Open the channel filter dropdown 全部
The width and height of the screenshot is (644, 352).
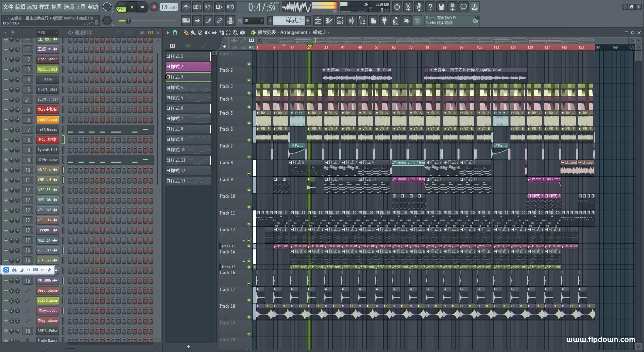click(47, 33)
